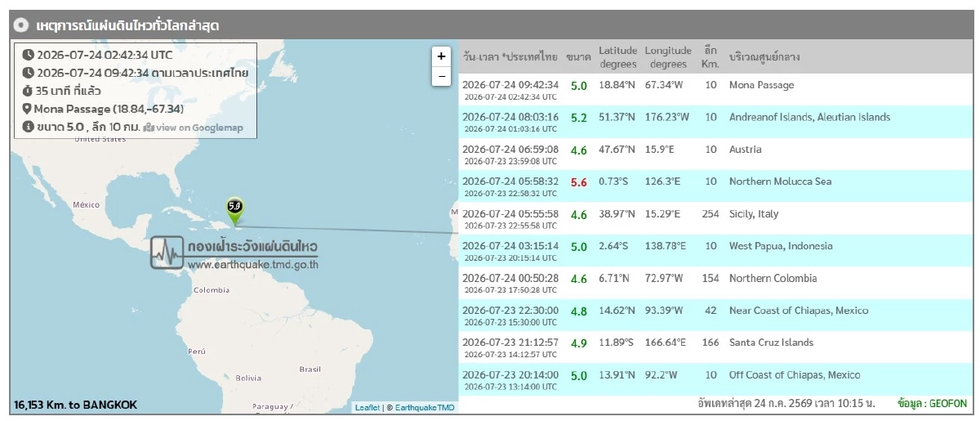Zoom in the map with plus button
The image size is (980, 421).
coord(441,56)
